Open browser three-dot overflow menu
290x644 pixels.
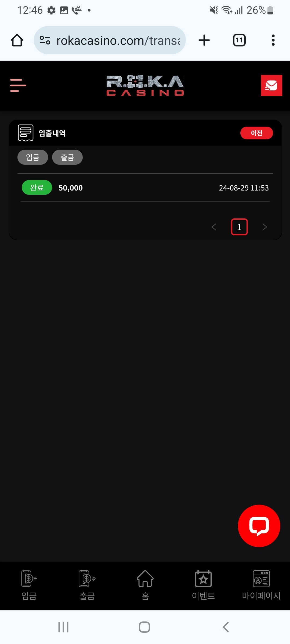273,40
